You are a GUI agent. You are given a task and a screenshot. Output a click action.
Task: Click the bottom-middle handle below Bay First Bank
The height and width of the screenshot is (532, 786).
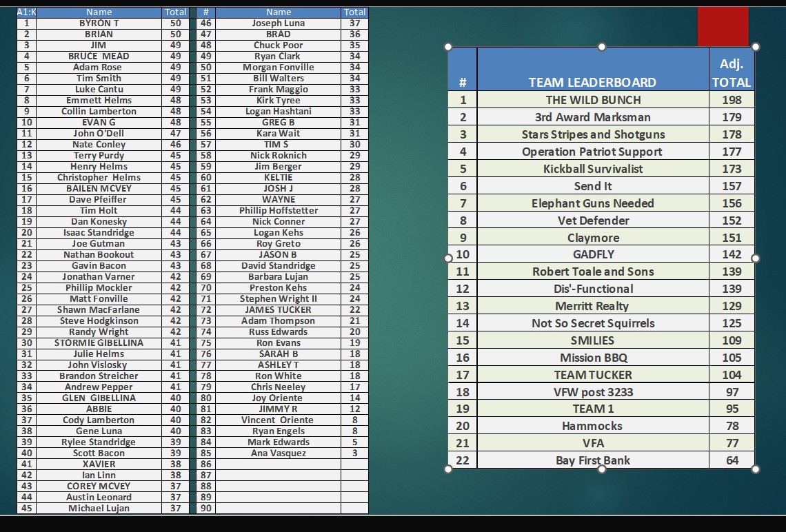602,469
